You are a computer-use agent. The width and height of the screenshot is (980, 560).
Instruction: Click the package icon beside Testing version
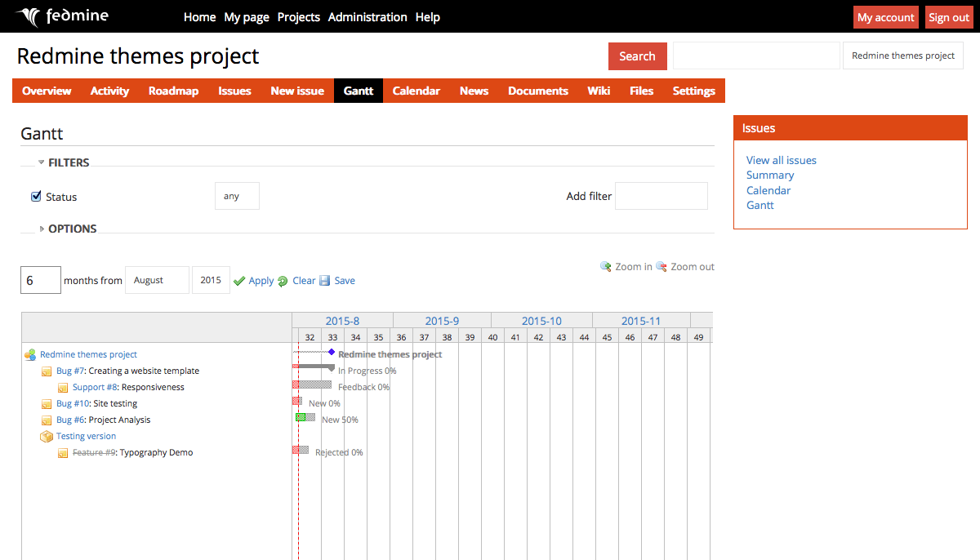pos(47,437)
